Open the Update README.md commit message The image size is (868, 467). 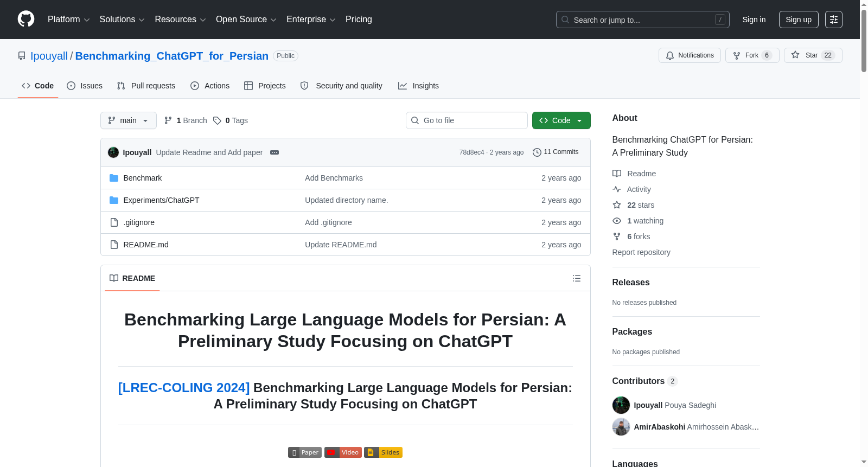[341, 245]
